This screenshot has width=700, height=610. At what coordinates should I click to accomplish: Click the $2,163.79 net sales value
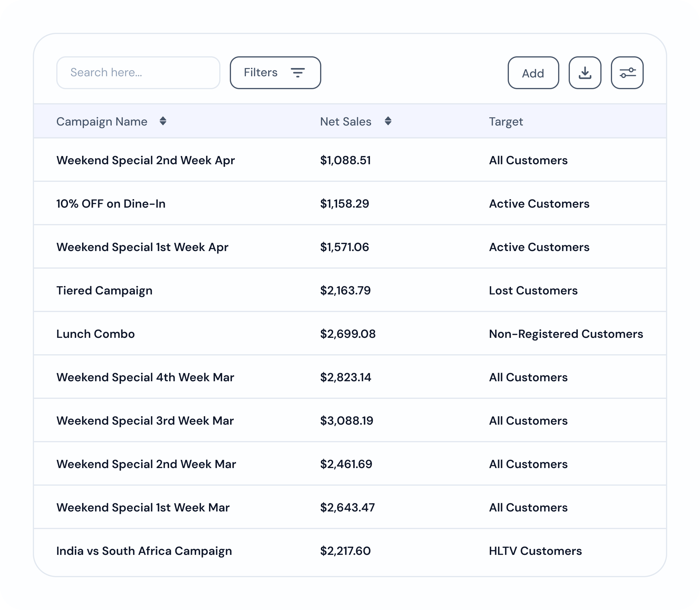point(345,290)
